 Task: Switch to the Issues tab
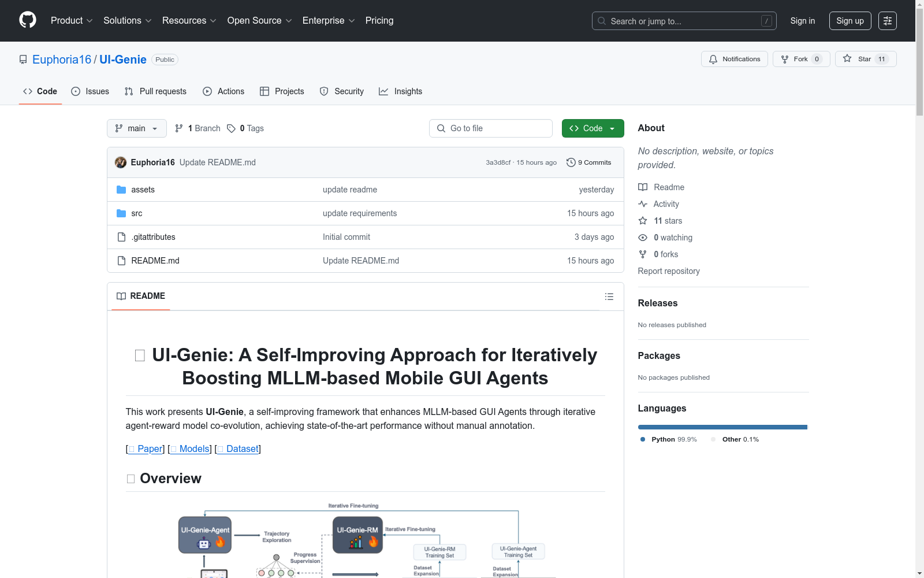pyautogui.click(x=90, y=91)
